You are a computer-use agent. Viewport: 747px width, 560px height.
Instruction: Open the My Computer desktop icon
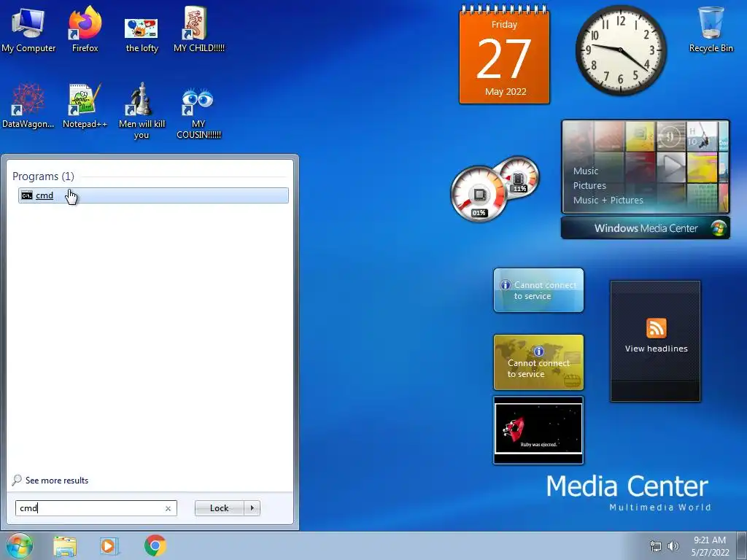pyautogui.click(x=28, y=29)
